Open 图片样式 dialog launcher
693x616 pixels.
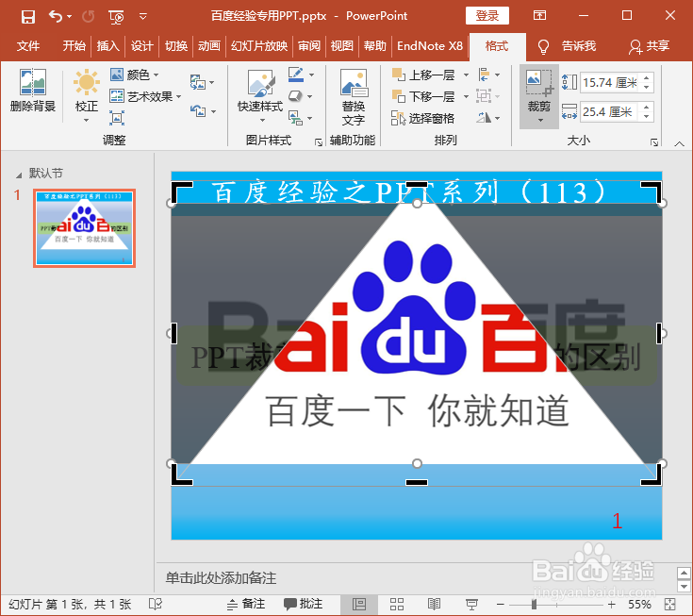(319, 142)
